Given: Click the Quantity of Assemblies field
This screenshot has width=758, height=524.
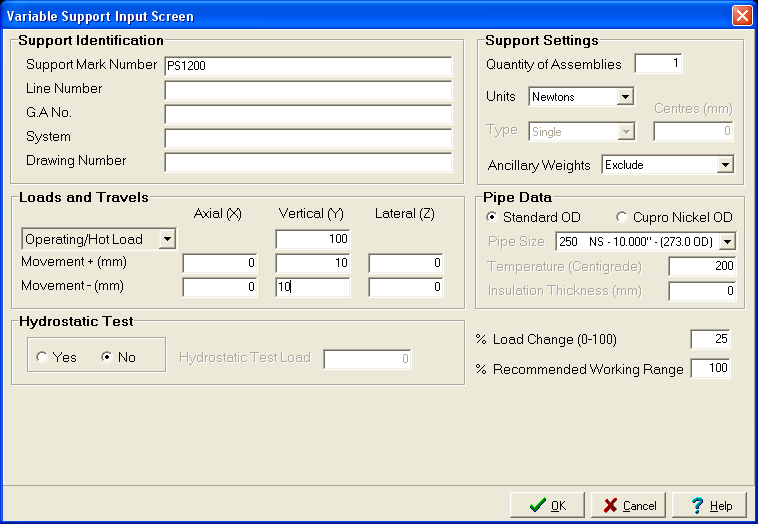Looking at the screenshot, I should click(658, 64).
